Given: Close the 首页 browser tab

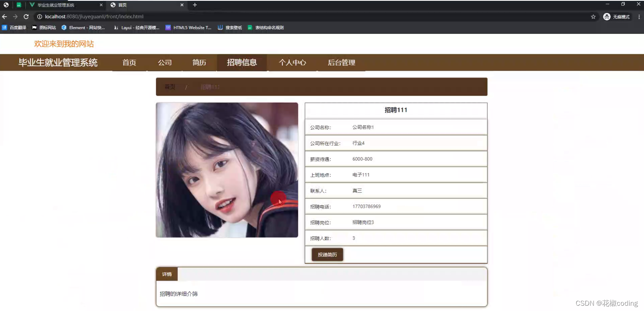Looking at the screenshot, I should click(182, 5).
